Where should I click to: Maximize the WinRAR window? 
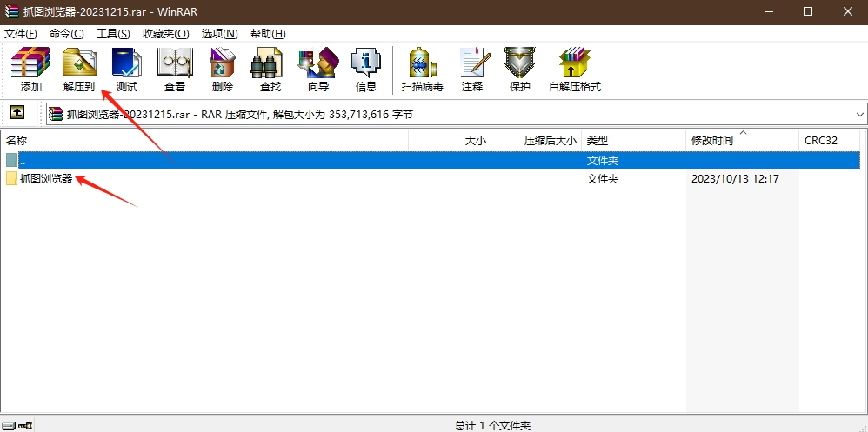point(808,11)
